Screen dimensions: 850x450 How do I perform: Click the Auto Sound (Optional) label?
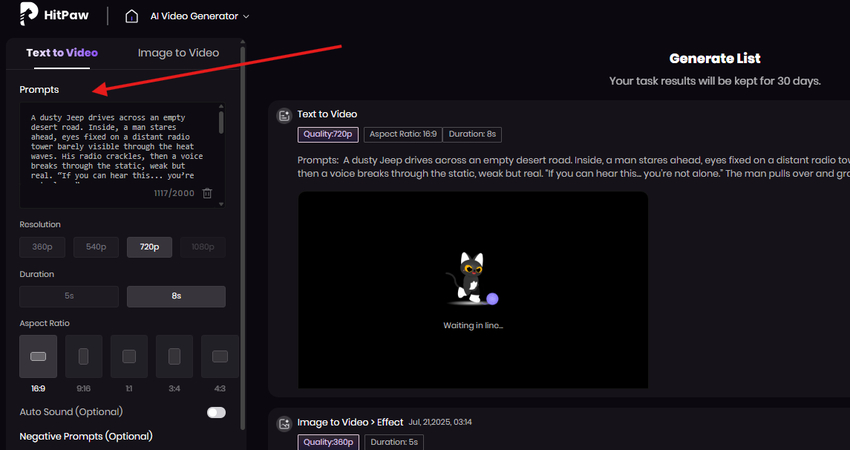pos(71,412)
